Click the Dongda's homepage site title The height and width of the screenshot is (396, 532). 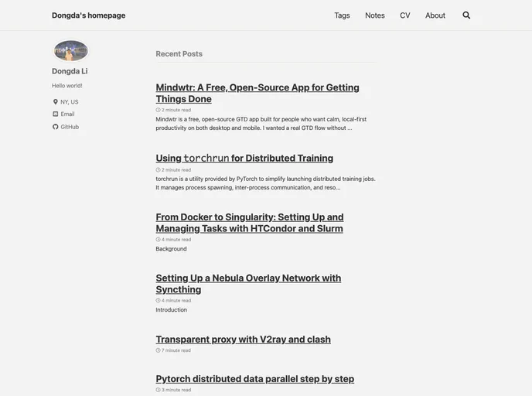[88, 15]
